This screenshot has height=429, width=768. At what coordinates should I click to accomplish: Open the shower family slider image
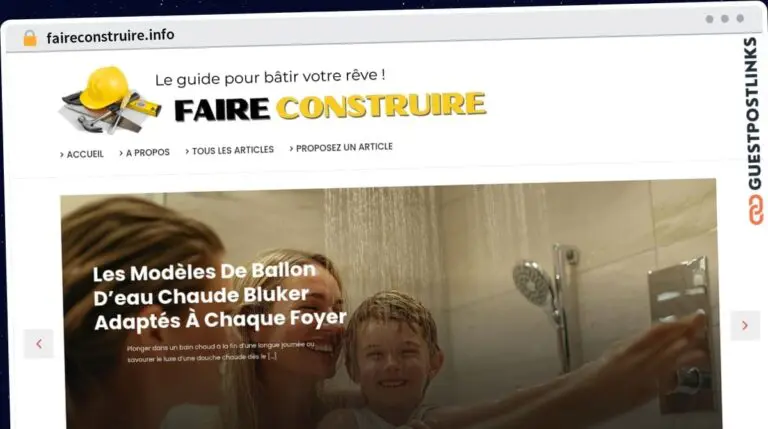pyautogui.click(x=390, y=306)
